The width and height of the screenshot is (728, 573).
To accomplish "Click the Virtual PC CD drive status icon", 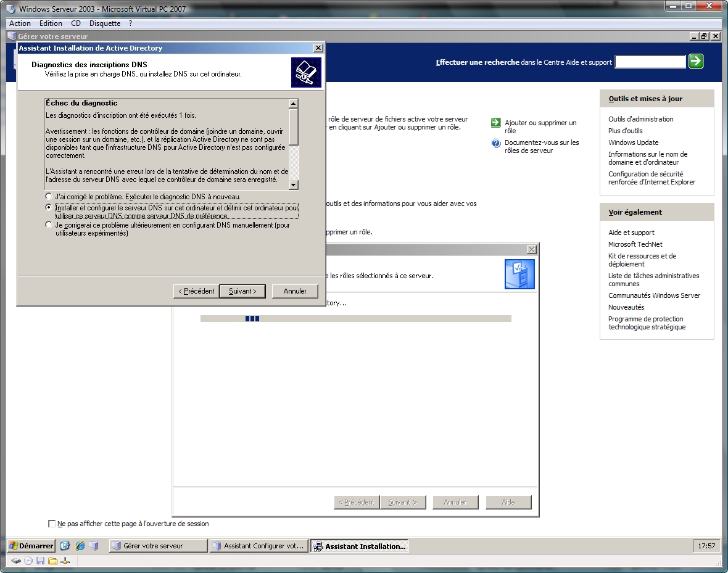I will coord(28,561).
